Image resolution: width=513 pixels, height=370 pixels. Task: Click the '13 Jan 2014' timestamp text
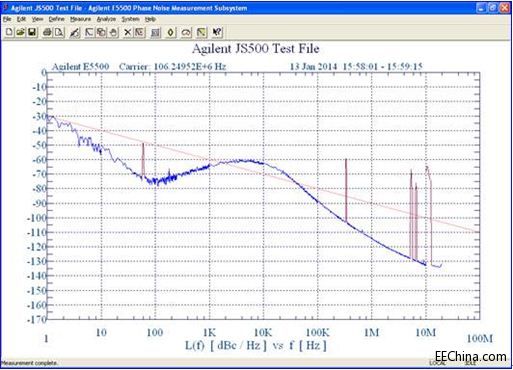(313, 67)
